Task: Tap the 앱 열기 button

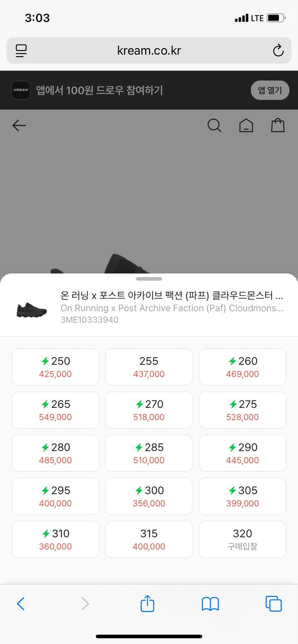Action: [270, 90]
